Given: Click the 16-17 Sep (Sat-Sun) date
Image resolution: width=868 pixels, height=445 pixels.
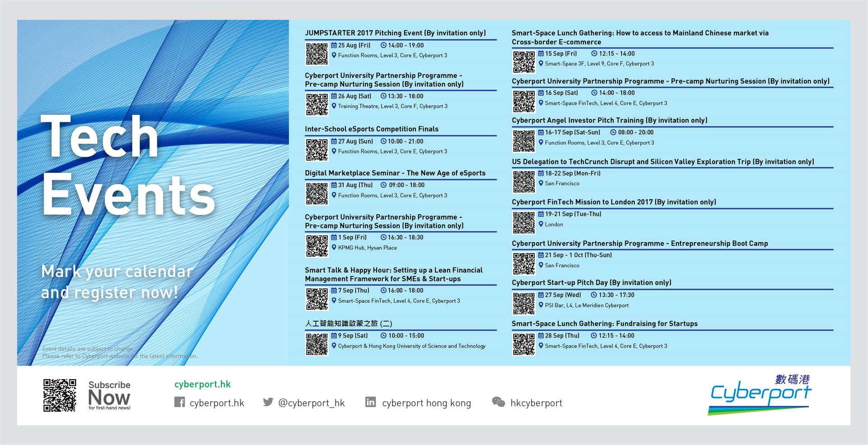Looking at the screenshot, I should pos(572,132).
